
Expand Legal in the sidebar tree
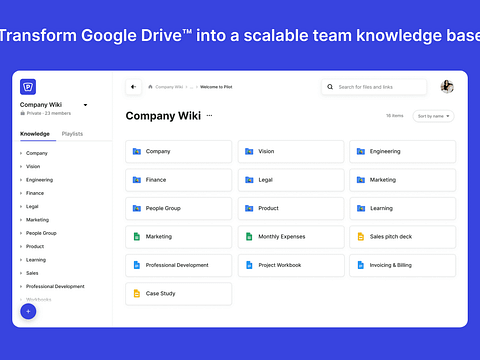coord(21,207)
